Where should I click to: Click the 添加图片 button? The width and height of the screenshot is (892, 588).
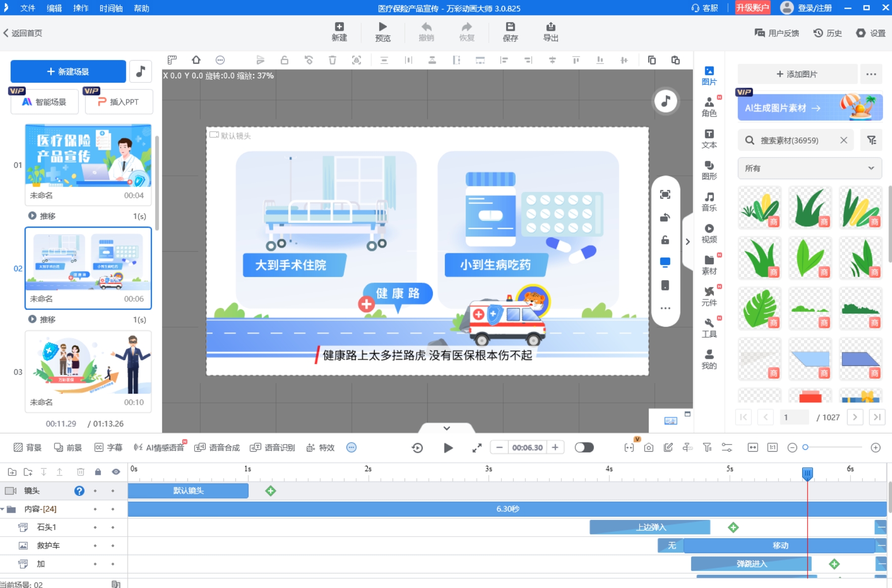point(797,74)
